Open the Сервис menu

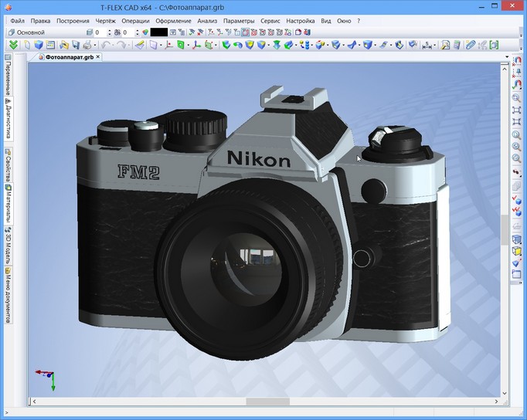[x=270, y=21]
